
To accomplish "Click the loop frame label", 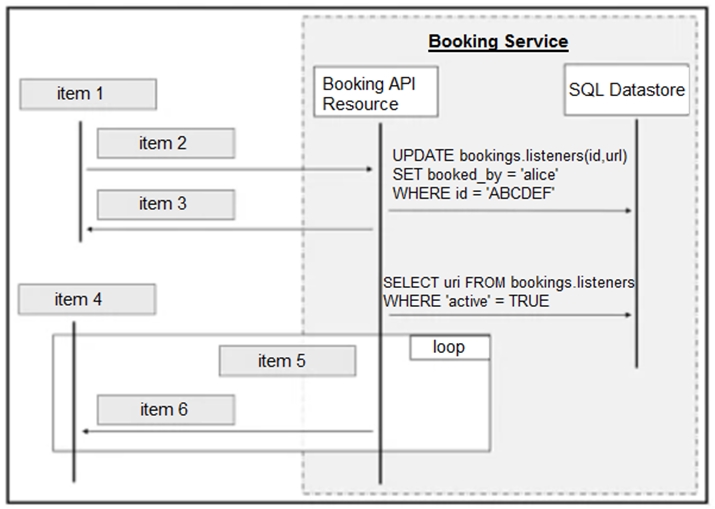I will coord(449,347).
